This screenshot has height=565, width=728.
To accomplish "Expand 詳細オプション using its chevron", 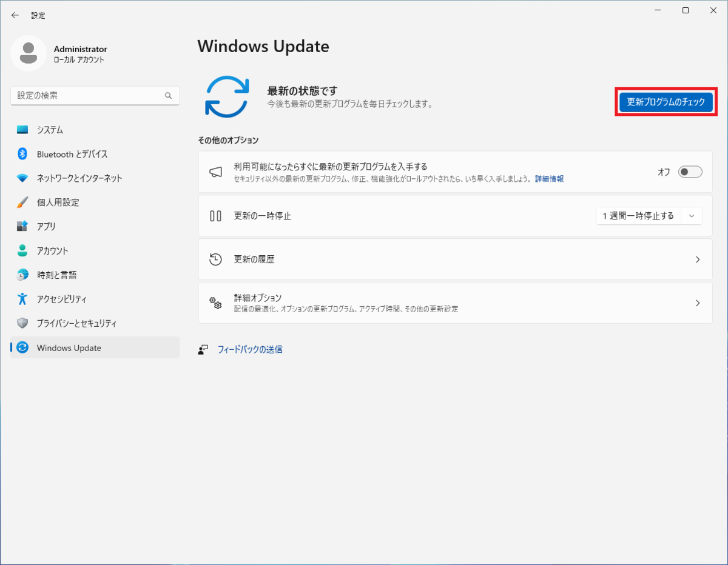I will 698,303.
